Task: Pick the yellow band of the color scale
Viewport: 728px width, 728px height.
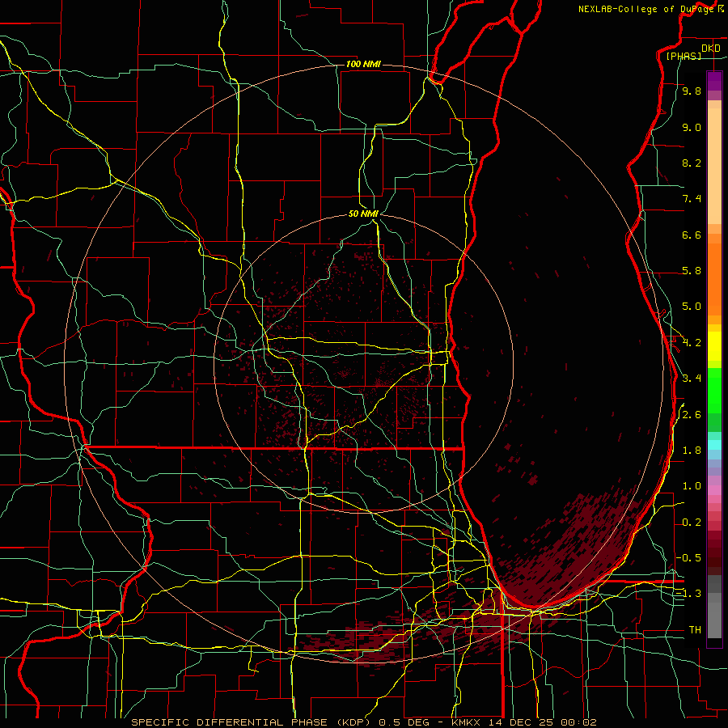Action: 714,346
